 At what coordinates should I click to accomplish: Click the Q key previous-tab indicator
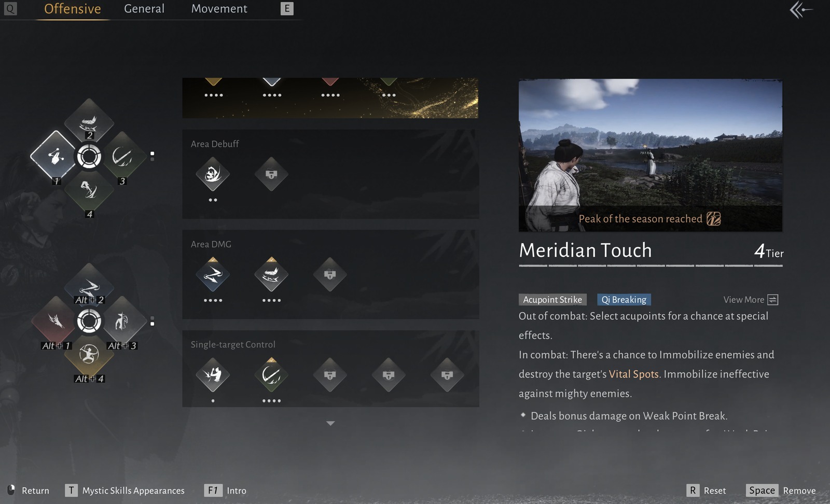(x=10, y=9)
